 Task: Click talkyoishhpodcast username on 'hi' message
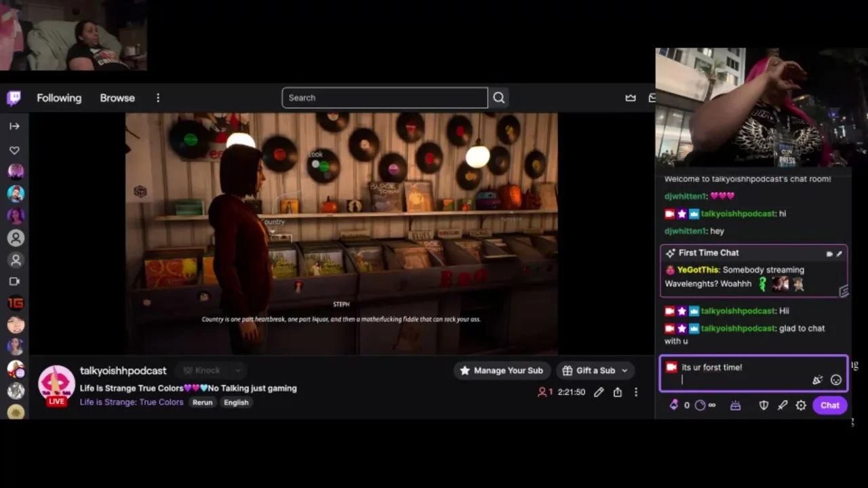point(738,213)
